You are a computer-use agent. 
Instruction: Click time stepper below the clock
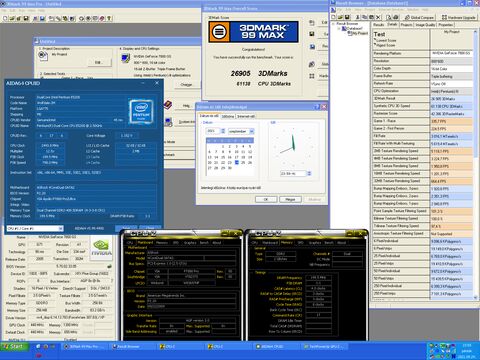(x=309, y=174)
